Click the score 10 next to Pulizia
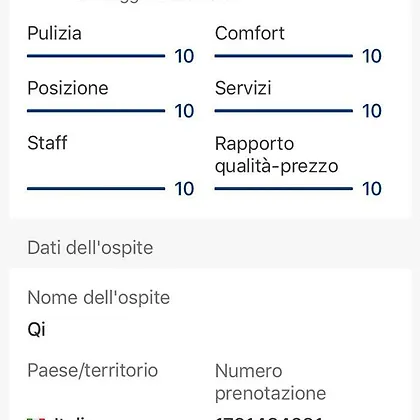This screenshot has width=420, height=420. (184, 56)
